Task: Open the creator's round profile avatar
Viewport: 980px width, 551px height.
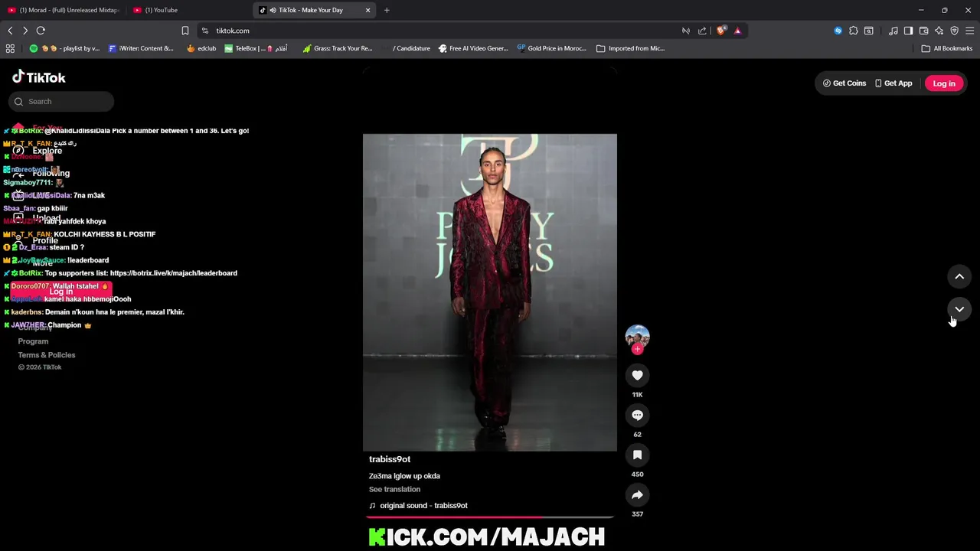Action: [637, 337]
